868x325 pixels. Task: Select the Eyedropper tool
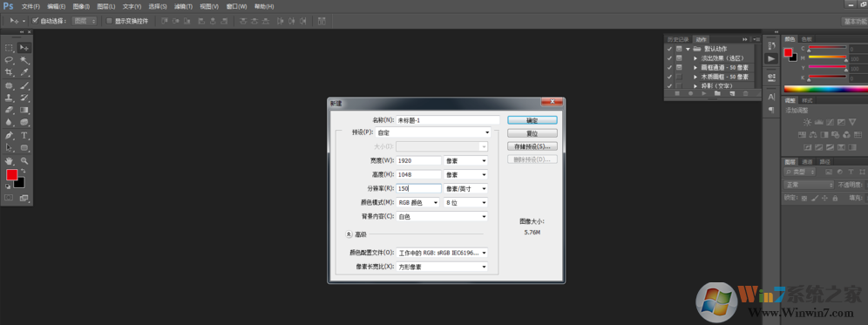click(24, 72)
